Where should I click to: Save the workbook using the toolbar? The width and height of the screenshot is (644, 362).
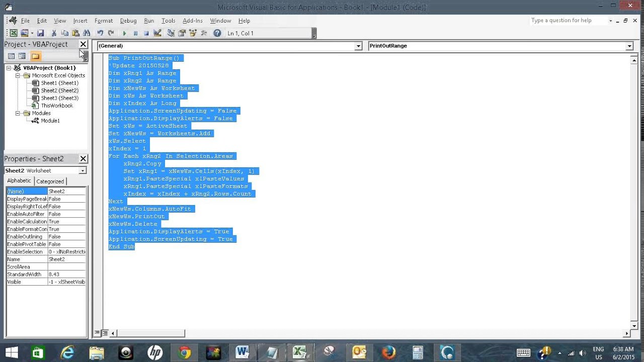coord(40,33)
